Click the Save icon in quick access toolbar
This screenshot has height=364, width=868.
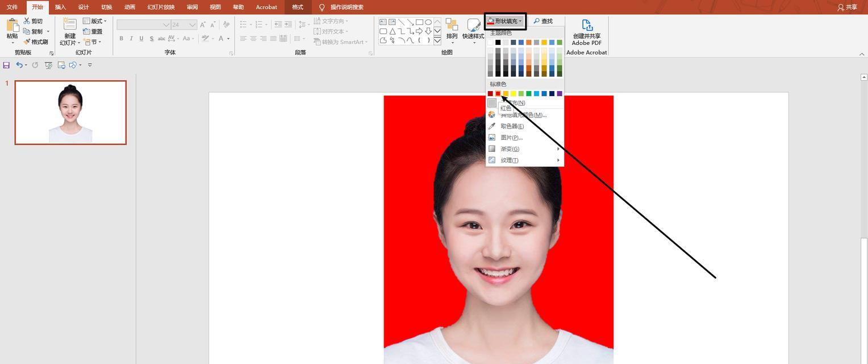(x=6, y=65)
